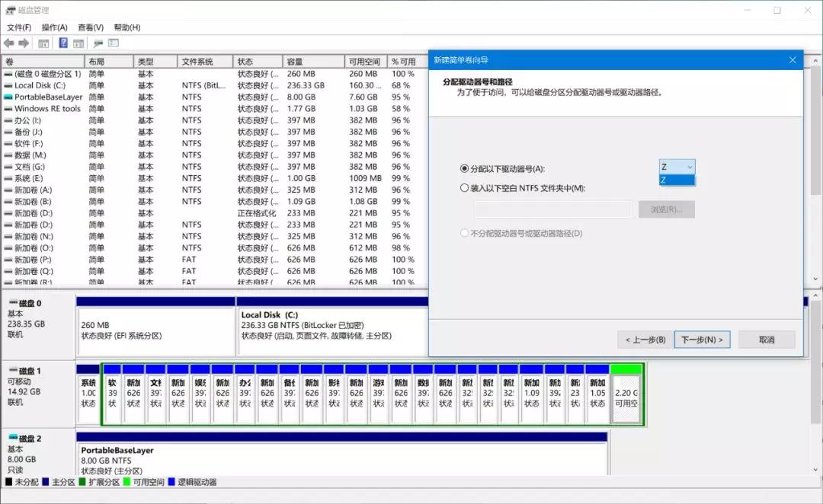
Task: Select the 装入以下空白 NTFS 文件夹中 option
Action: 465,188
